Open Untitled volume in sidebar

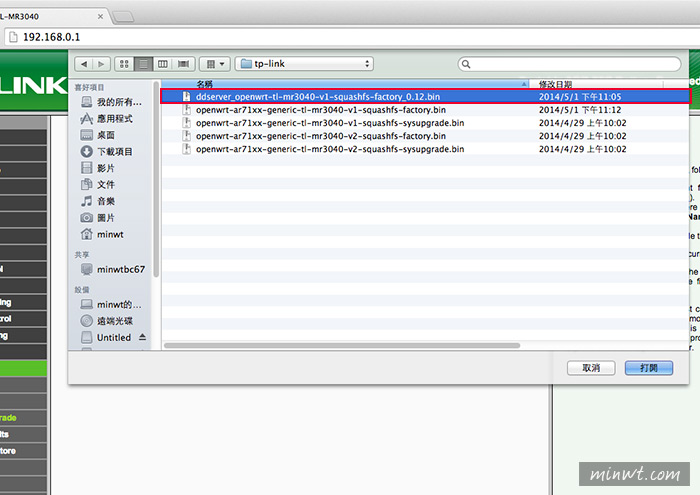pos(107,338)
